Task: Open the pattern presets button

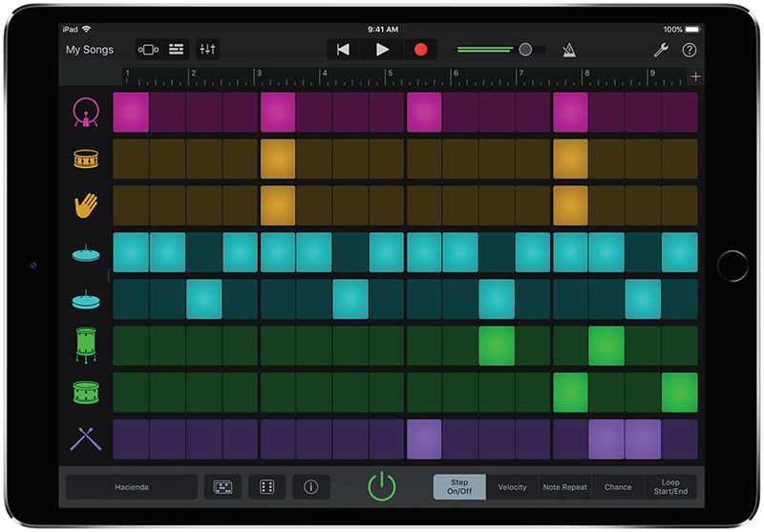Action: pos(223,487)
